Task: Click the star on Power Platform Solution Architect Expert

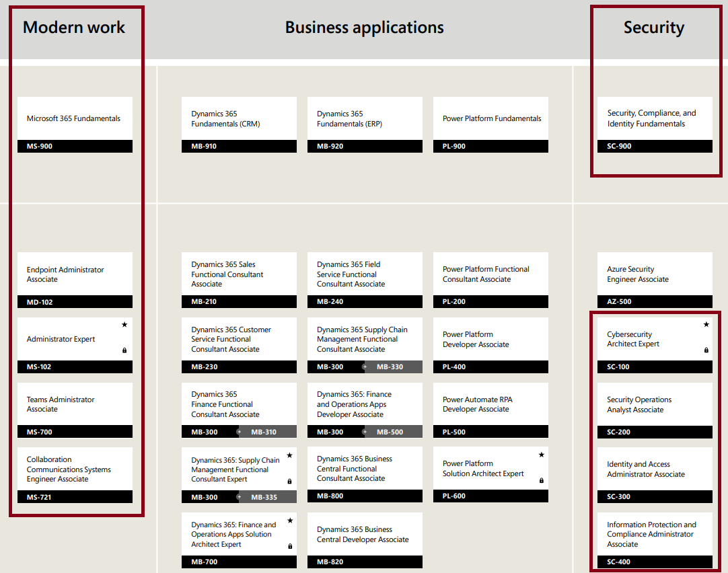Action: coord(542,455)
